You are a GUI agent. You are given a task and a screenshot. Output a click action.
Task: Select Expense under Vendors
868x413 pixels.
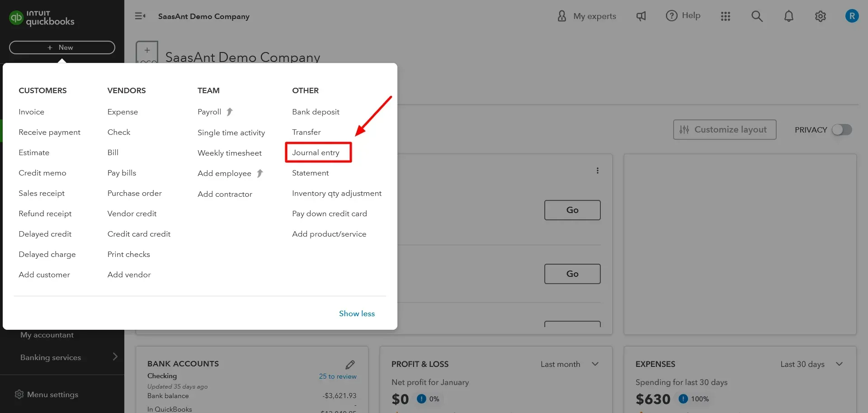pyautogui.click(x=123, y=112)
